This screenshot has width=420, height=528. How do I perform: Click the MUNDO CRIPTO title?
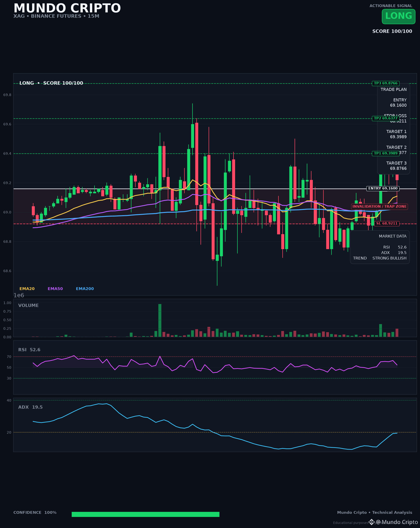pos(67,8)
